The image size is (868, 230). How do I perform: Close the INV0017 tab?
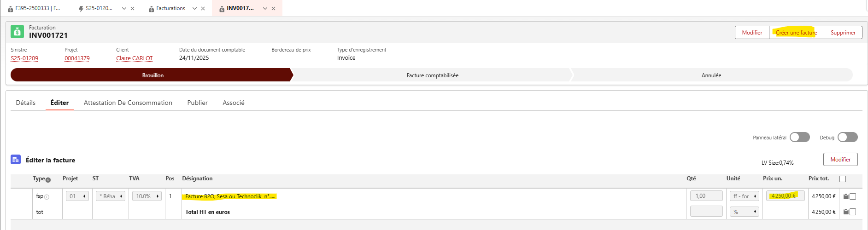(274, 8)
